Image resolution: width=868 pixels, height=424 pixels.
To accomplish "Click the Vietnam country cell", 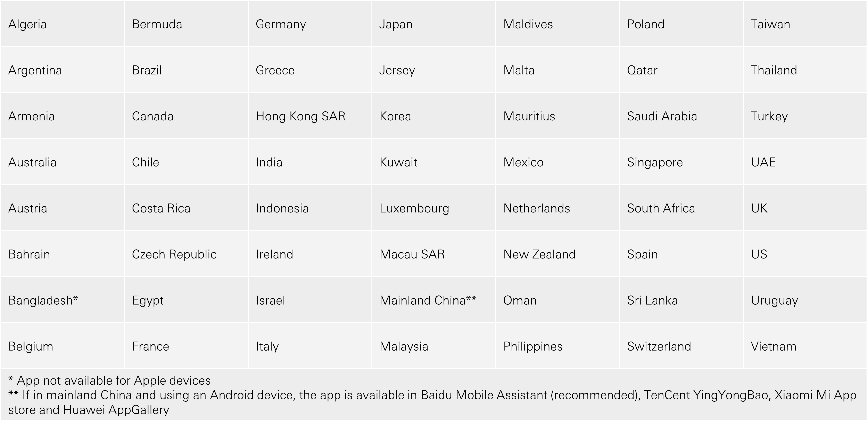I will (805, 346).
